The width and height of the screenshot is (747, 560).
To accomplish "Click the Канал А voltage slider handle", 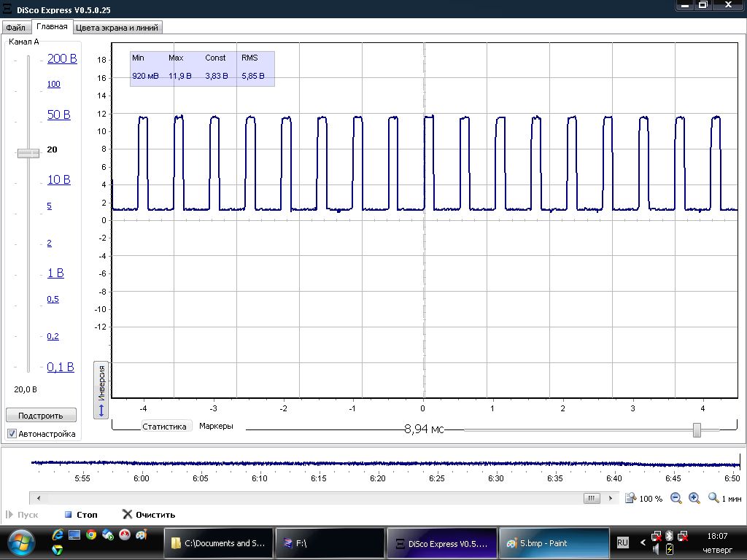I will click(28, 153).
